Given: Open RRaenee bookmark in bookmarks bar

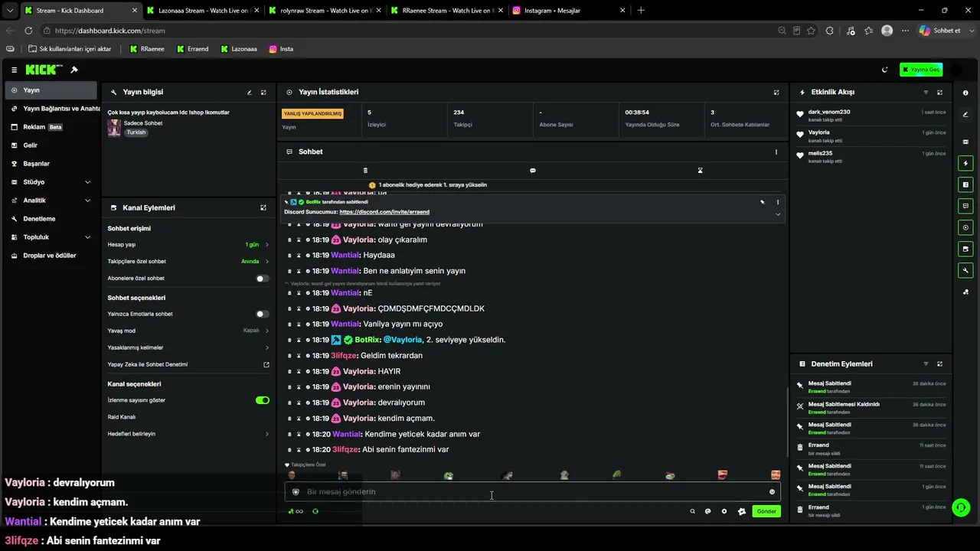Looking at the screenshot, I should coord(147,49).
